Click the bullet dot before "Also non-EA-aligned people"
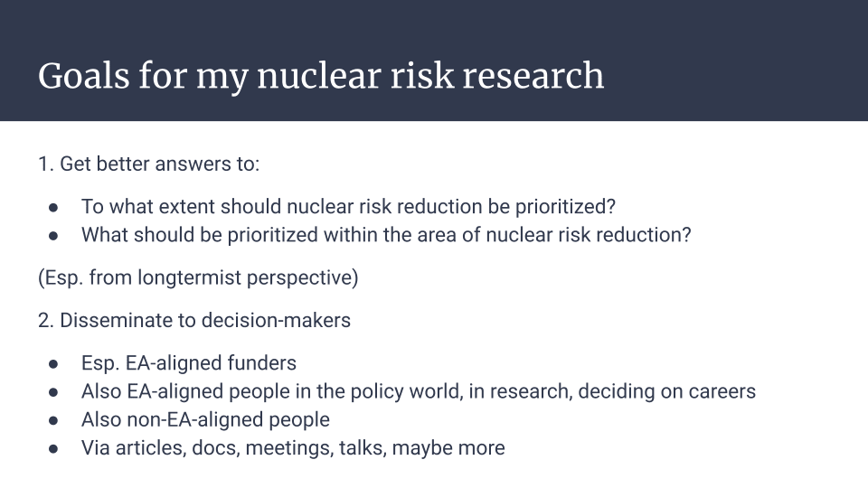This screenshot has height=488, width=868. coord(53,420)
